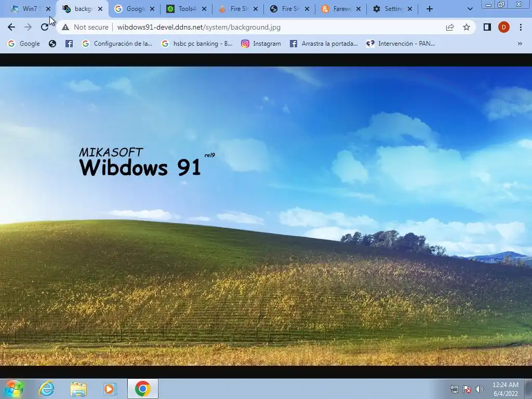Open Chrome three-dot menu

coord(521,27)
